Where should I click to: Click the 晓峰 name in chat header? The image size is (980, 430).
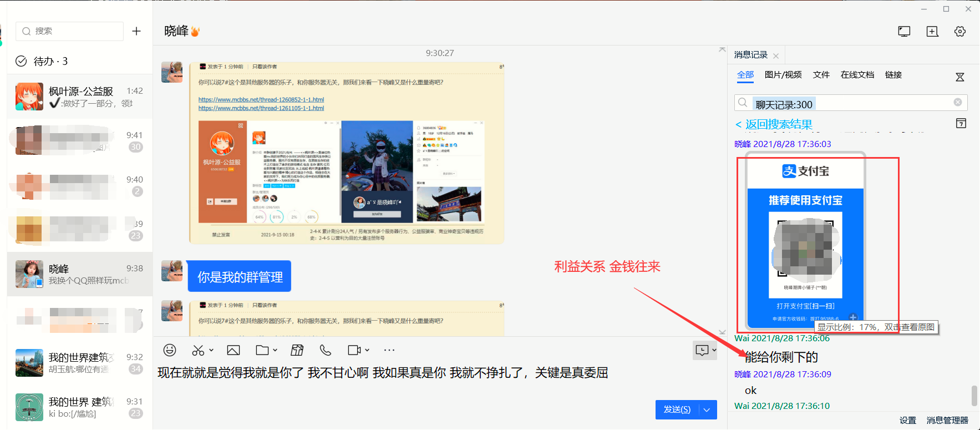pyautogui.click(x=176, y=31)
